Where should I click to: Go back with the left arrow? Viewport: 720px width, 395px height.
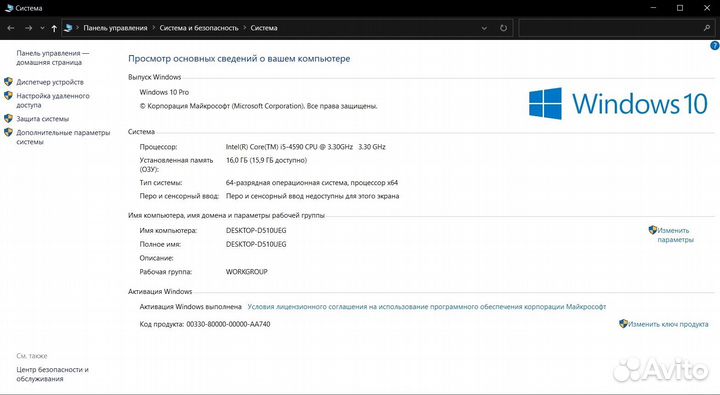coord(11,28)
